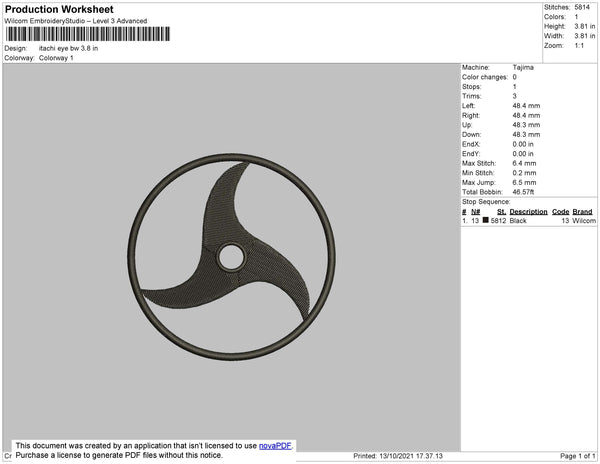The image size is (600, 464).
Task: Click the Colors value next to 'Colors:'
Action: coord(576,17)
